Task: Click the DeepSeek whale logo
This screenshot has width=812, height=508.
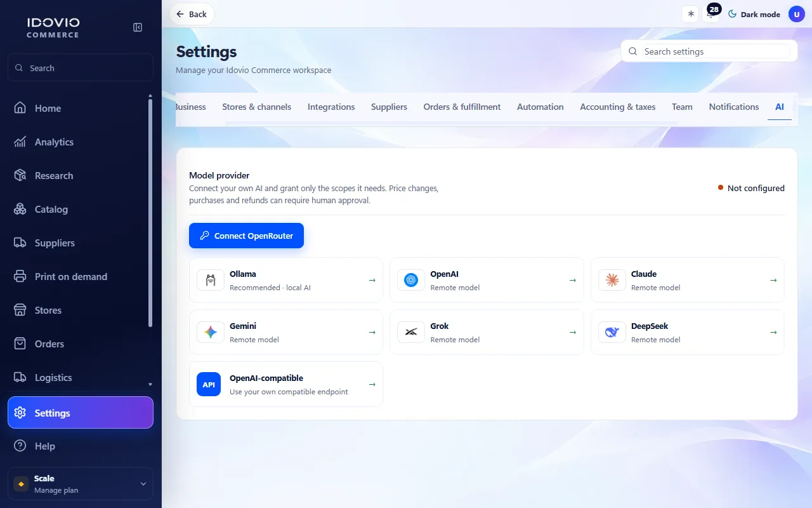Action: [612, 332]
